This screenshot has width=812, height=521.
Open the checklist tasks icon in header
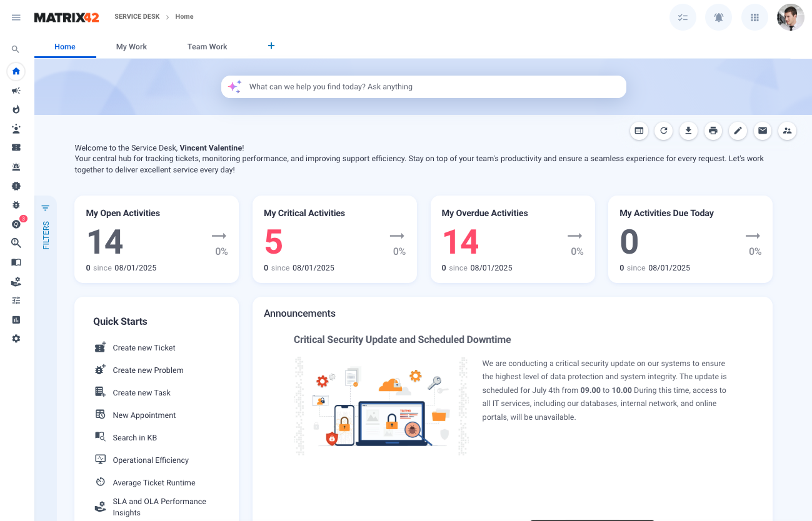click(683, 17)
